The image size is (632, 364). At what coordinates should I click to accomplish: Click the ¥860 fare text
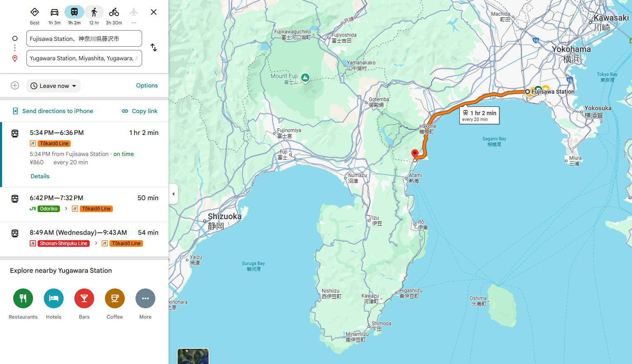[x=37, y=162]
